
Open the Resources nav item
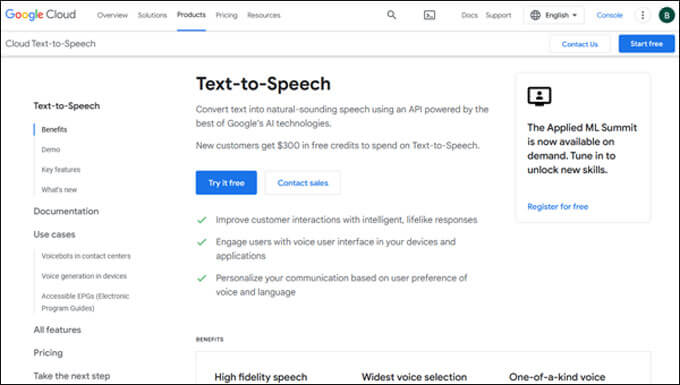tap(264, 15)
